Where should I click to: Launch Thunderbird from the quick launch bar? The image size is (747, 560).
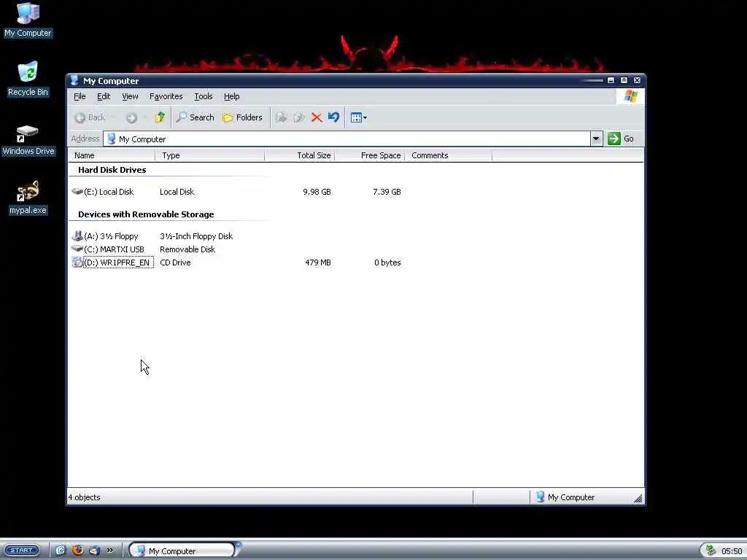[94, 551]
